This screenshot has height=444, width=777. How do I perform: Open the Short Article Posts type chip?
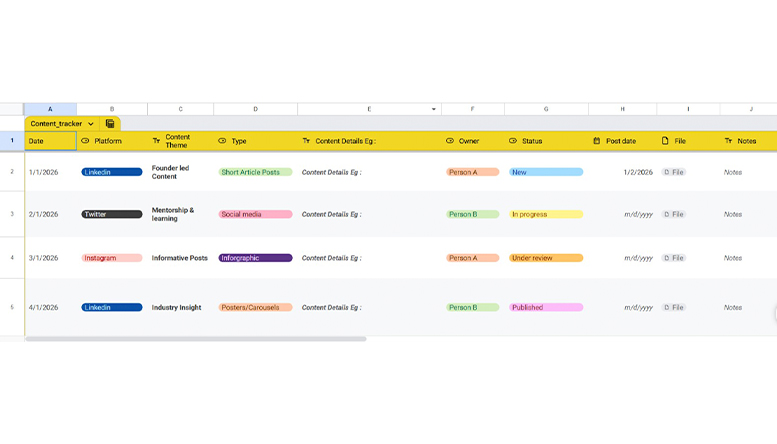pyautogui.click(x=255, y=172)
